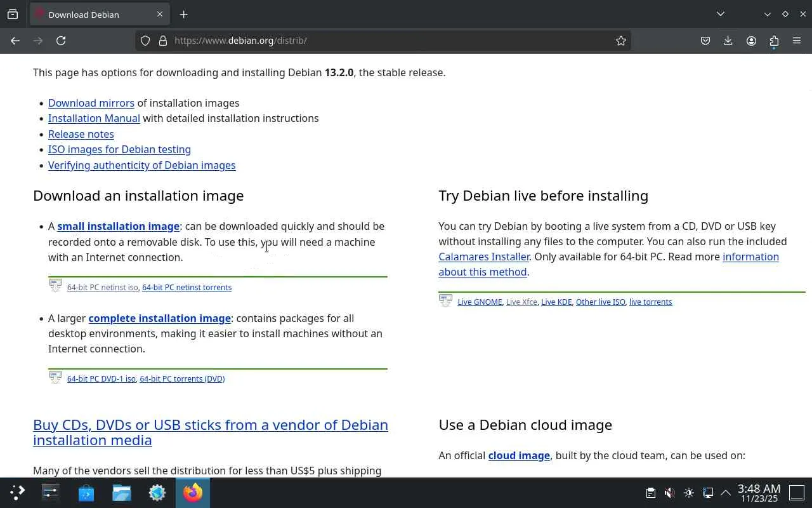Screen dimensions: 812x508
Task: Open the Firefox application menu
Action: point(797,41)
